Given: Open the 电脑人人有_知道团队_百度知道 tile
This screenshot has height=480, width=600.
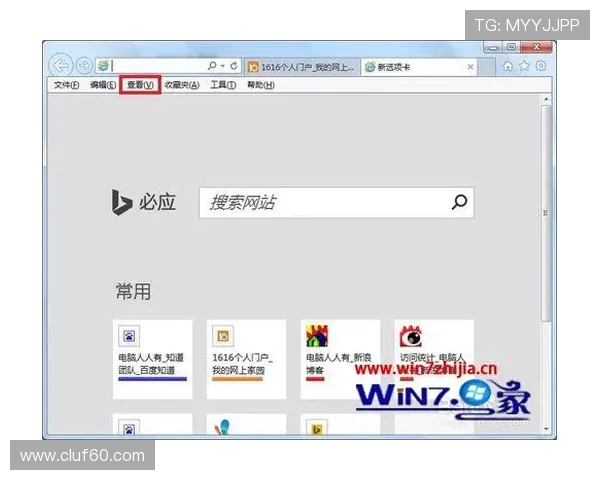Looking at the screenshot, I should coord(152,359).
